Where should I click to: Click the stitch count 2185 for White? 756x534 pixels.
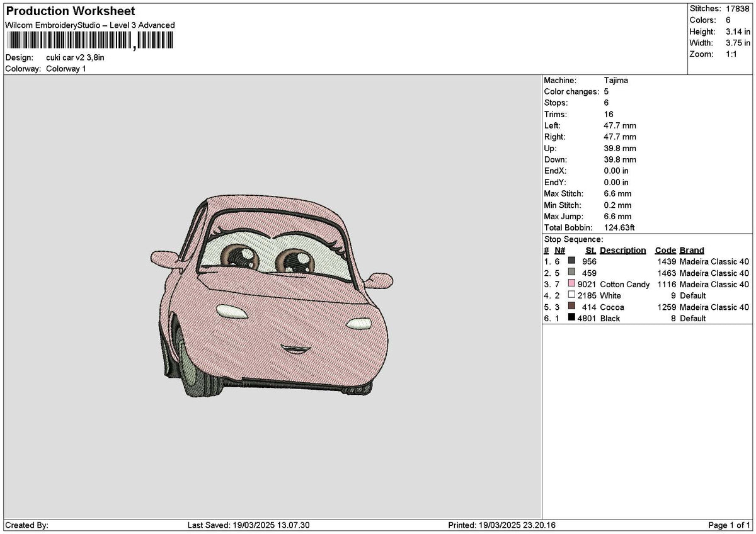(x=587, y=295)
